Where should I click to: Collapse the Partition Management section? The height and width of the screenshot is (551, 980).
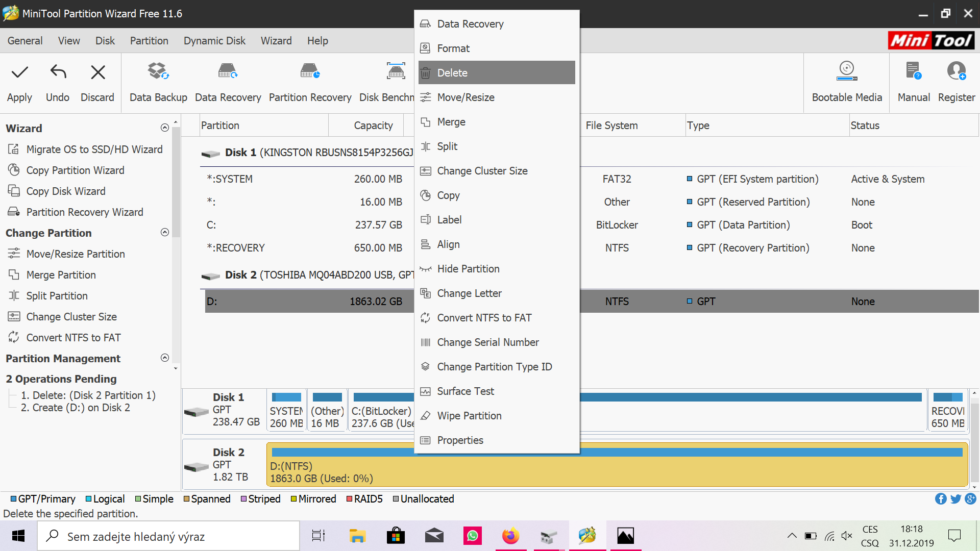[165, 358]
